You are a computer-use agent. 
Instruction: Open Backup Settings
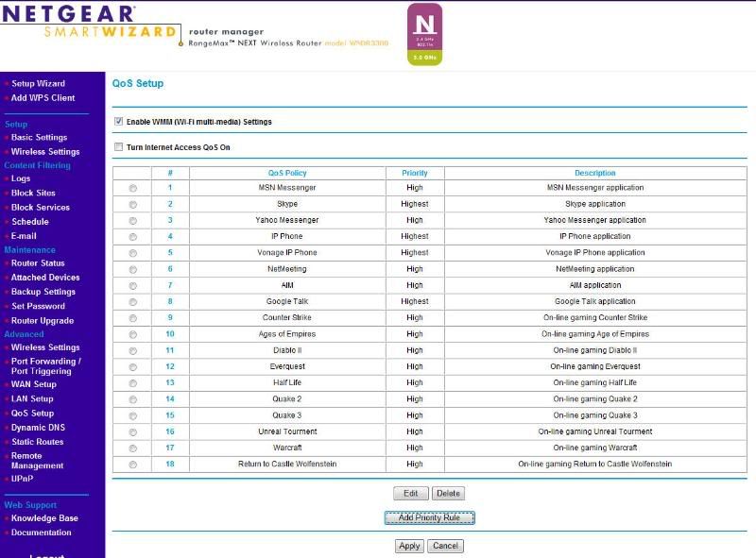click(x=43, y=292)
